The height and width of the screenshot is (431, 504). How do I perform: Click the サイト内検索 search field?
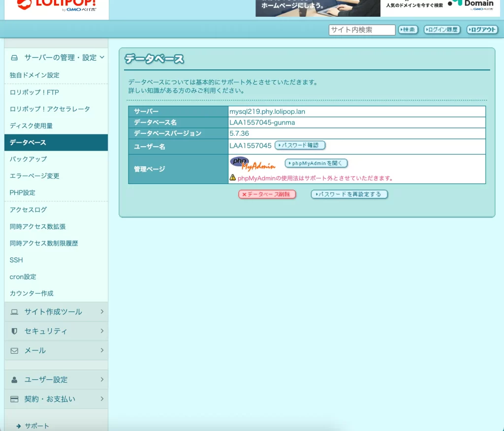pyautogui.click(x=362, y=30)
